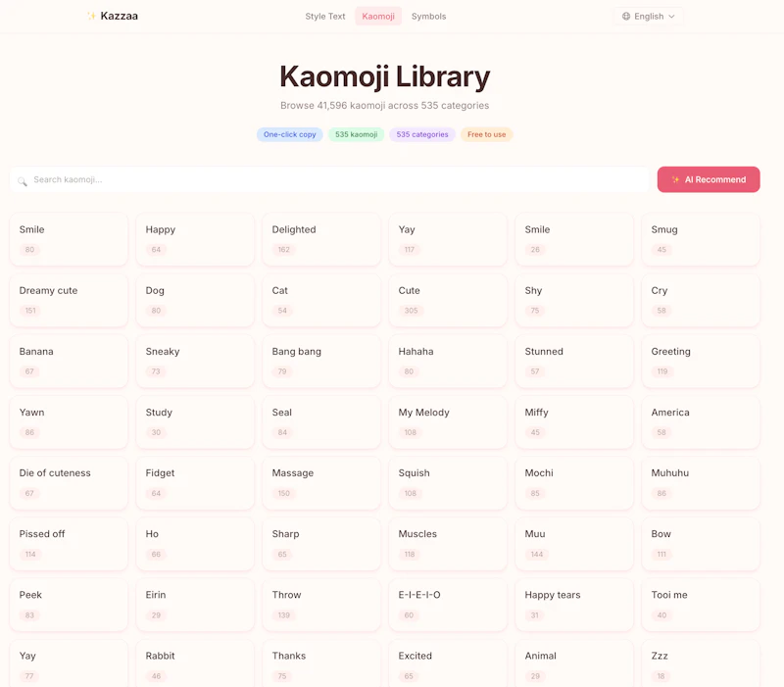The image size is (784, 687).
Task: Open the Banana category card
Action: click(69, 361)
